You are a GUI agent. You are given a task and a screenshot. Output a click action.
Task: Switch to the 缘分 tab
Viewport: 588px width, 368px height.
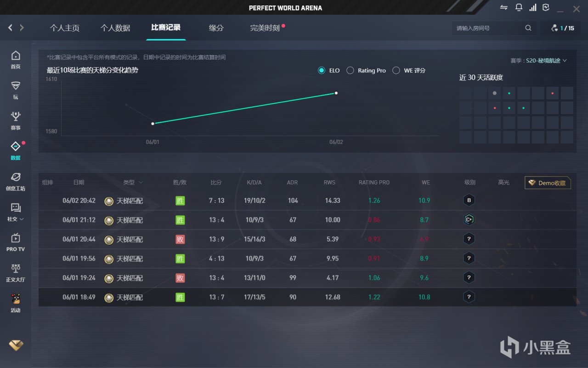point(216,28)
